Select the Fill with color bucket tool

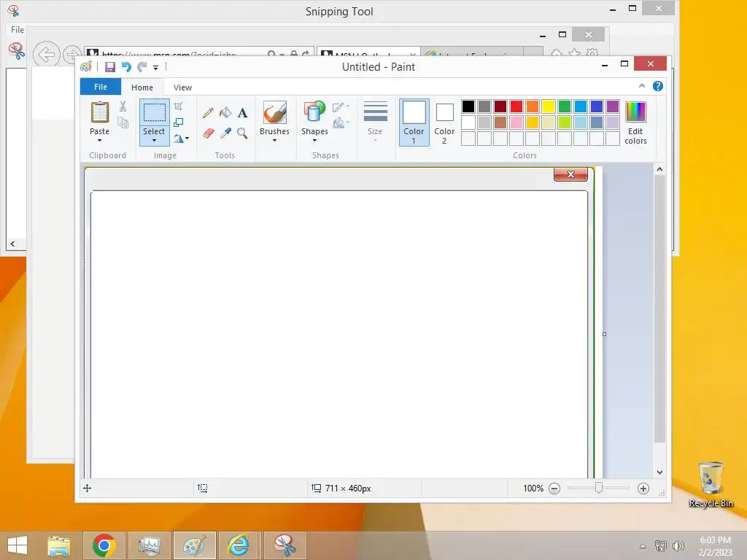(225, 113)
